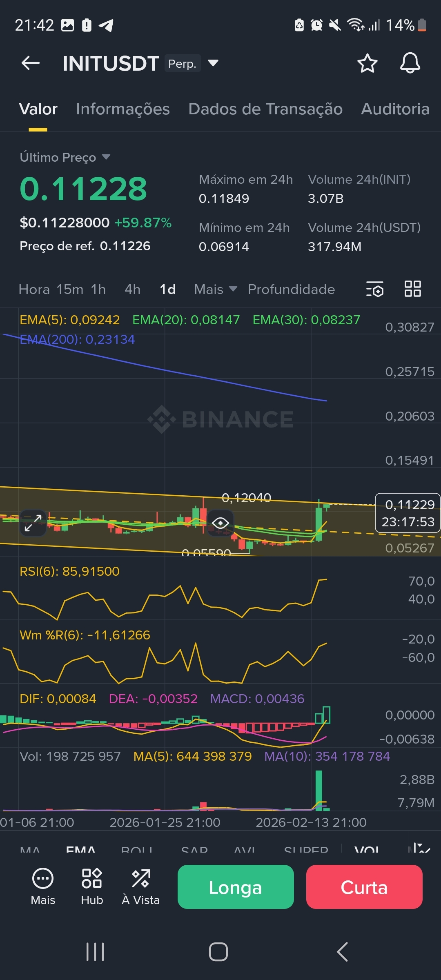Tap the big last price 0.11228
This screenshot has height=980, width=441.
coord(83,189)
